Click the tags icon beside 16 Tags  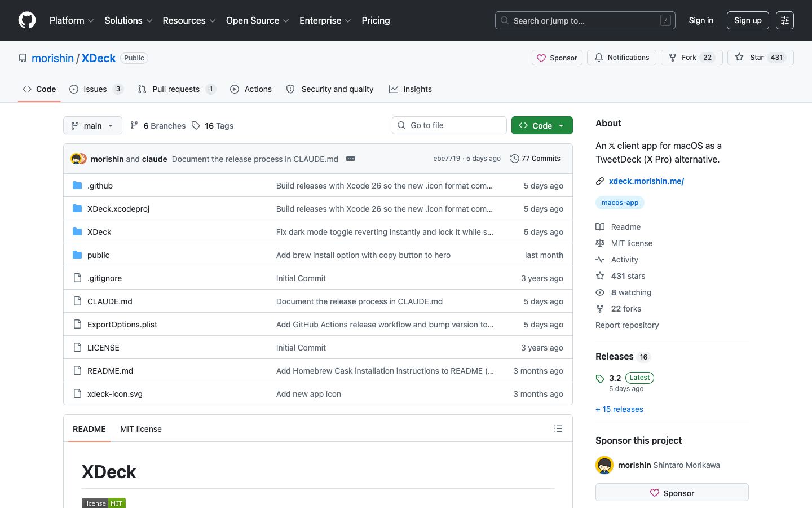pyautogui.click(x=196, y=125)
